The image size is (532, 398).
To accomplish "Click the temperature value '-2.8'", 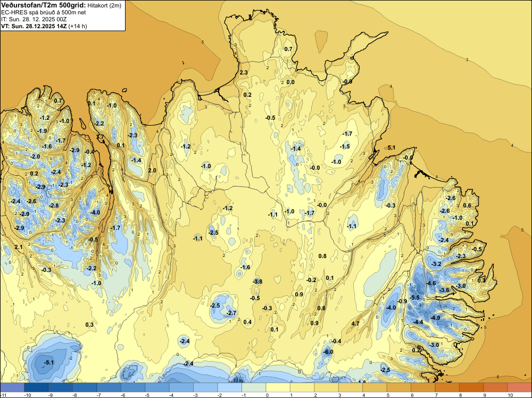I will pyautogui.click(x=54, y=205).
